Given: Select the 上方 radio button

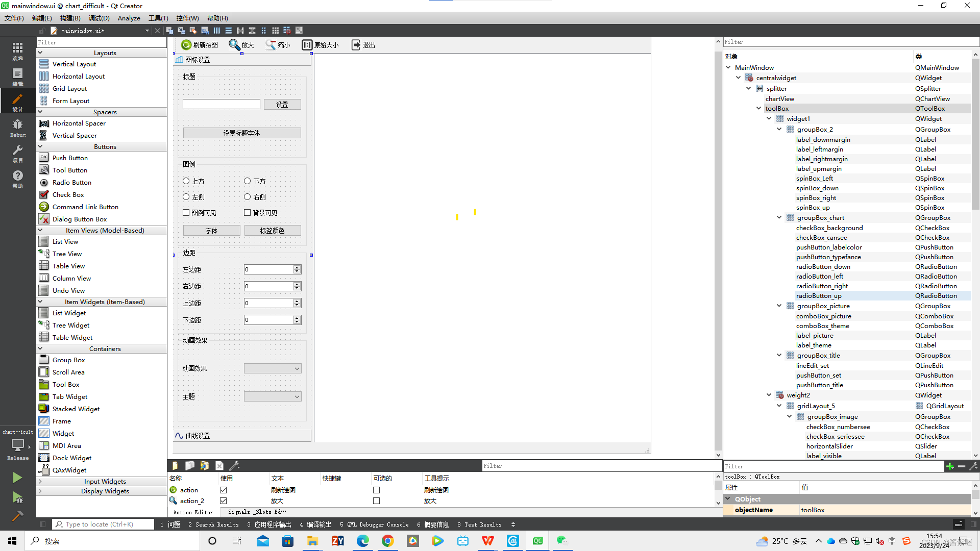Looking at the screenshot, I should coord(186,181).
